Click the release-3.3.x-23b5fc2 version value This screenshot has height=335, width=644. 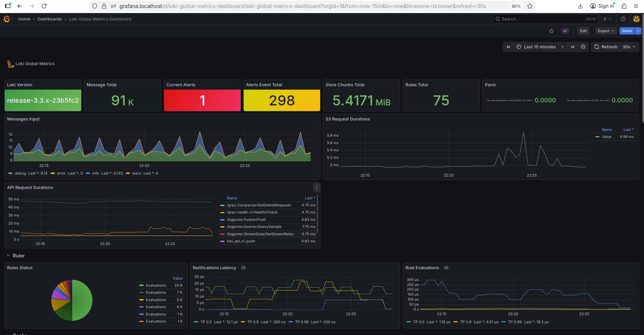[x=43, y=100]
